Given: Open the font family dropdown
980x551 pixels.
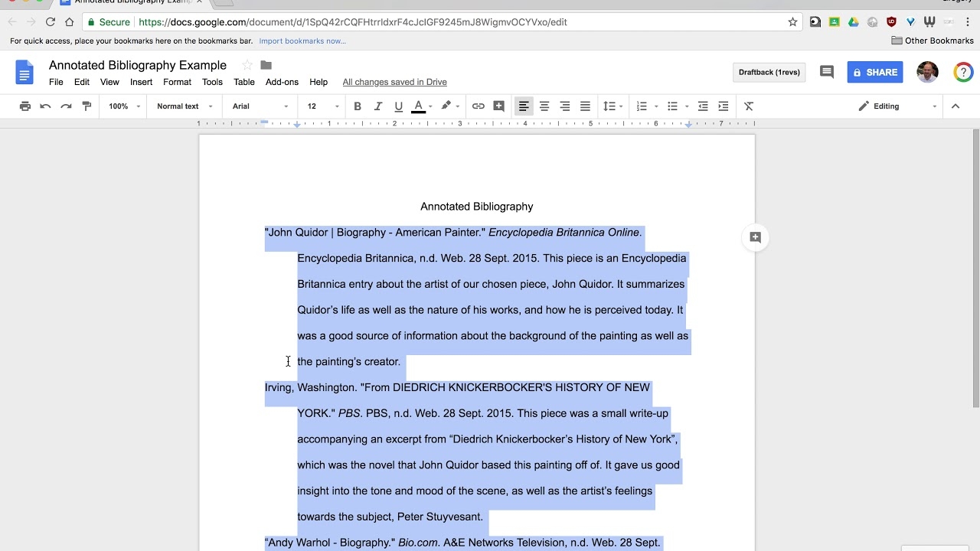Looking at the screenshot, I should (x=258, y=106).
